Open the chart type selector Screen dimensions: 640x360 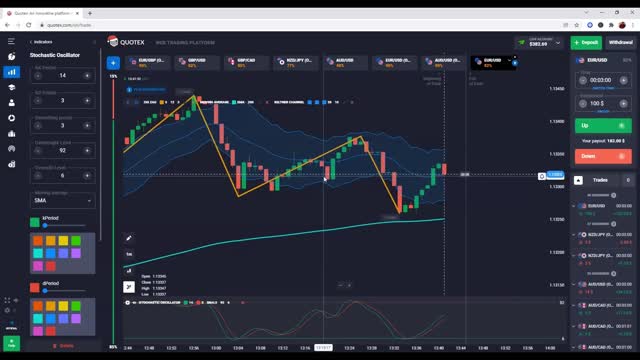[129, 271]
